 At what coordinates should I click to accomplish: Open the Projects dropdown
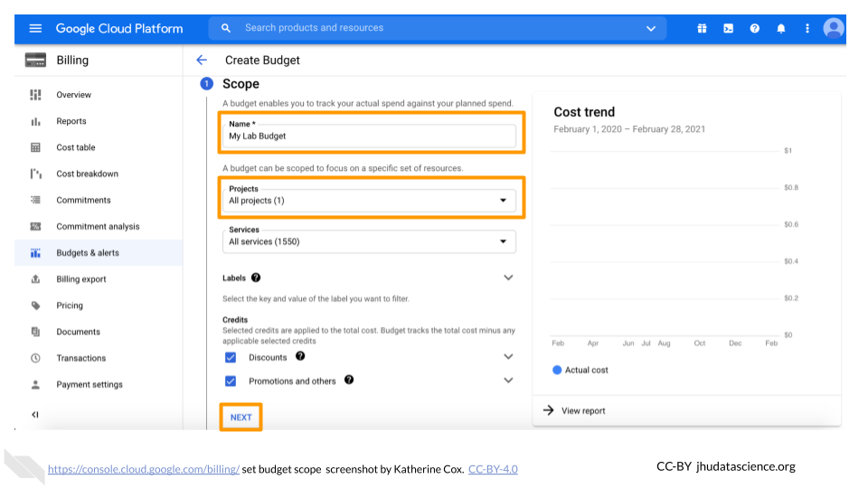coord(369,201)
